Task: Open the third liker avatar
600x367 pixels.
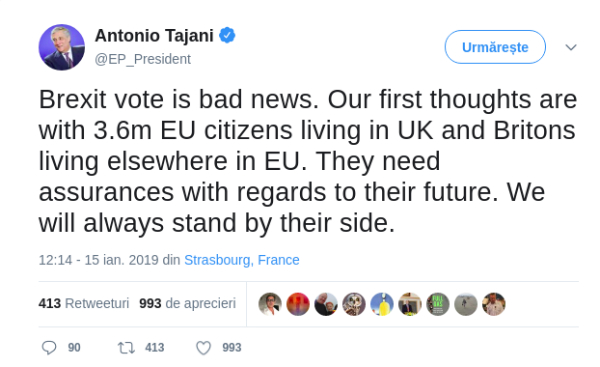Action: tap(326, 304)
